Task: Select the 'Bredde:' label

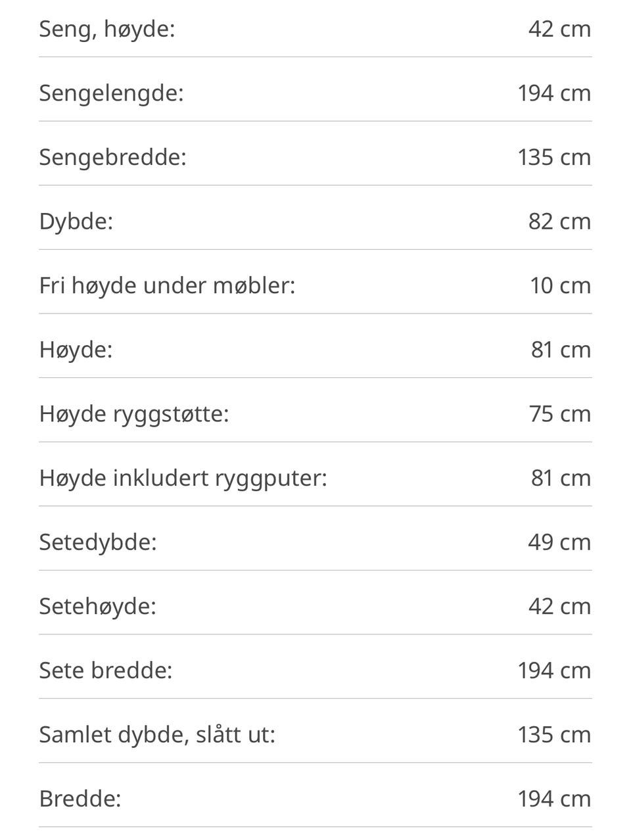Action: pyautogui.click(x=80, y=798)
